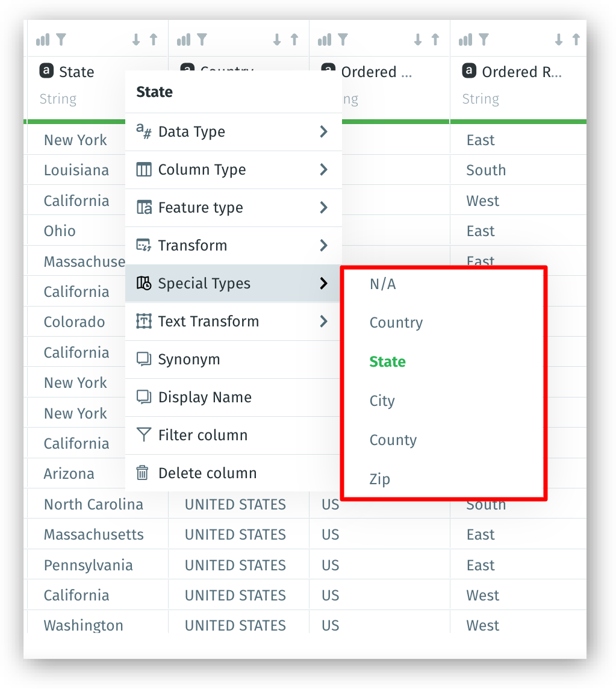Expand the Transform submenu chevron

tap(323, 245)
